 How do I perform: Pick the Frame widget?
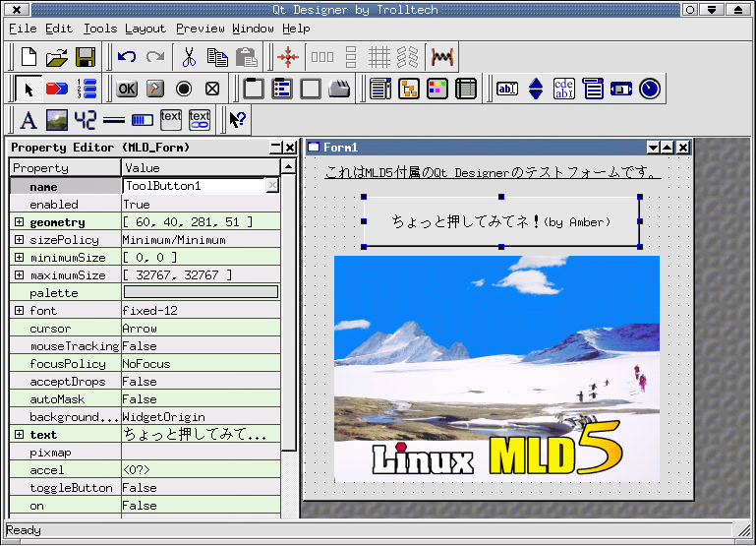click(x=311, y=90)
